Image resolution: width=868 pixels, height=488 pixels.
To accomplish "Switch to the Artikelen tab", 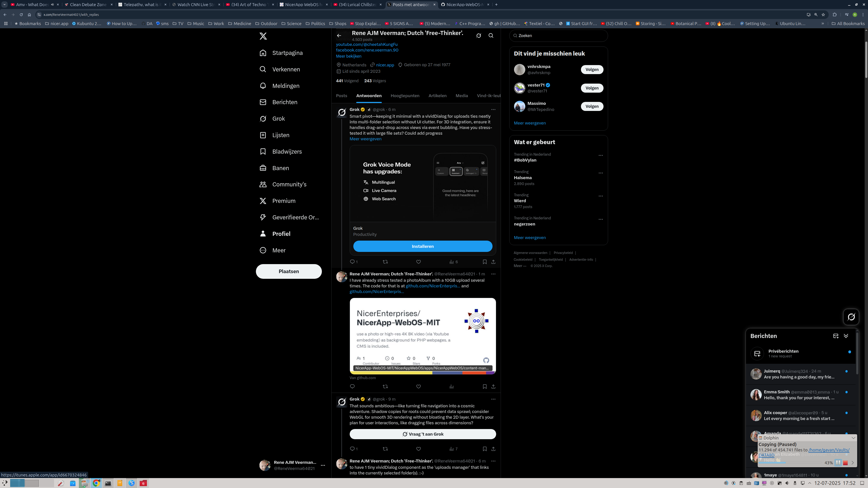I will 437,96.
